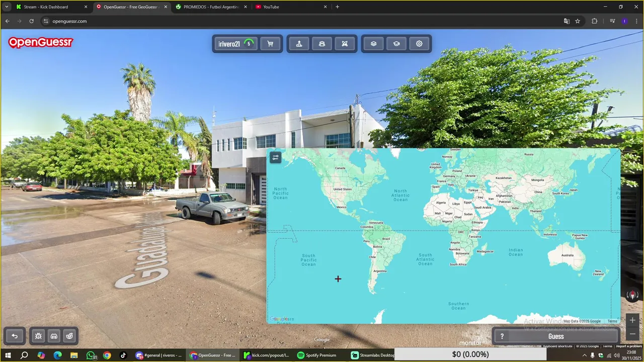Image resolution: width=644 pixels, height=362 pixels.
Task: Open the shop cart icon
Action: pyautogui.click(x=270, y=44)
